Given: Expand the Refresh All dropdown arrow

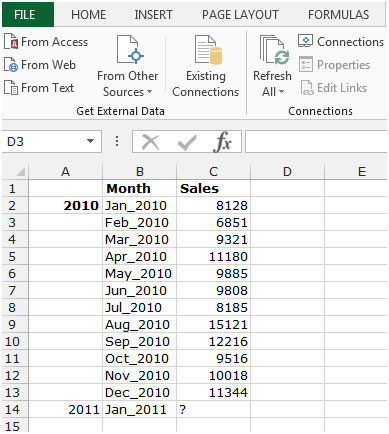Looking at the screenshot, I should coord(281,92).
